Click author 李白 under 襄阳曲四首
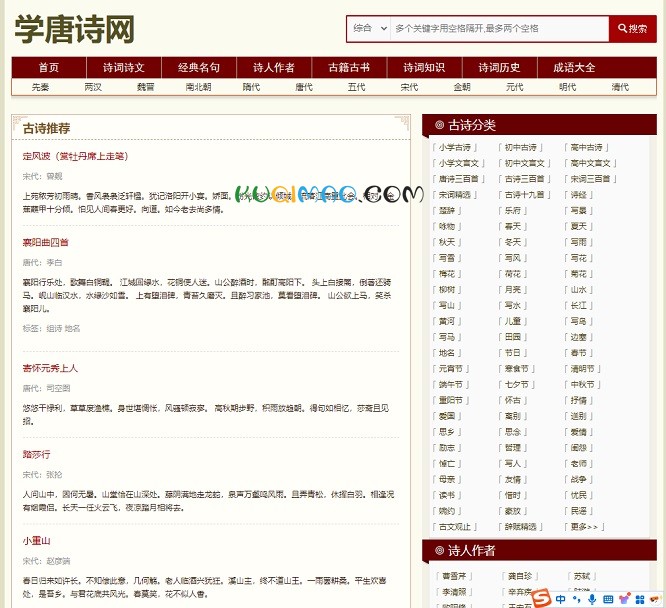This screenshot has height=608, width=666. [54, 263]
